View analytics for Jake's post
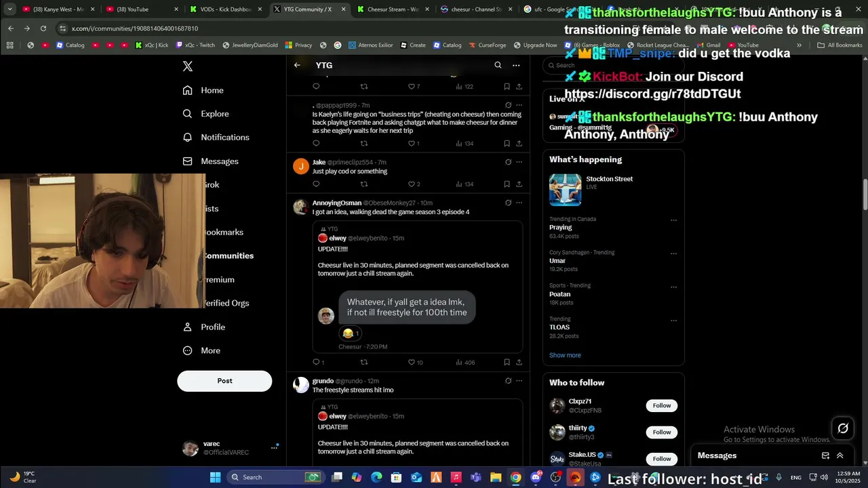 [x=465, y=184]
